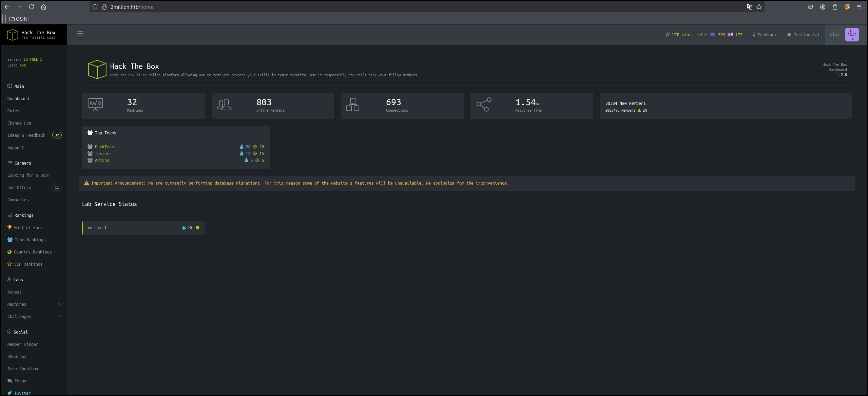
Task: Click the '693' connections count
Action: click(393, 102)
